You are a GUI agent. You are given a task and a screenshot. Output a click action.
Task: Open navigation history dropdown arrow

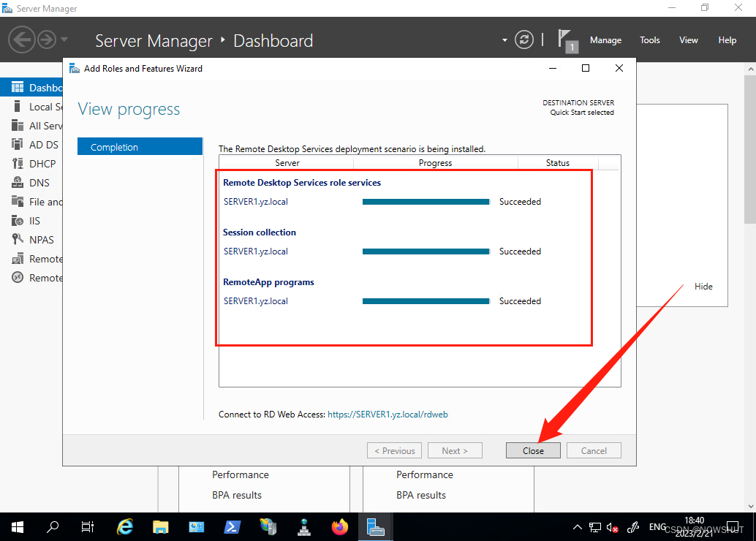coord(64,39)
